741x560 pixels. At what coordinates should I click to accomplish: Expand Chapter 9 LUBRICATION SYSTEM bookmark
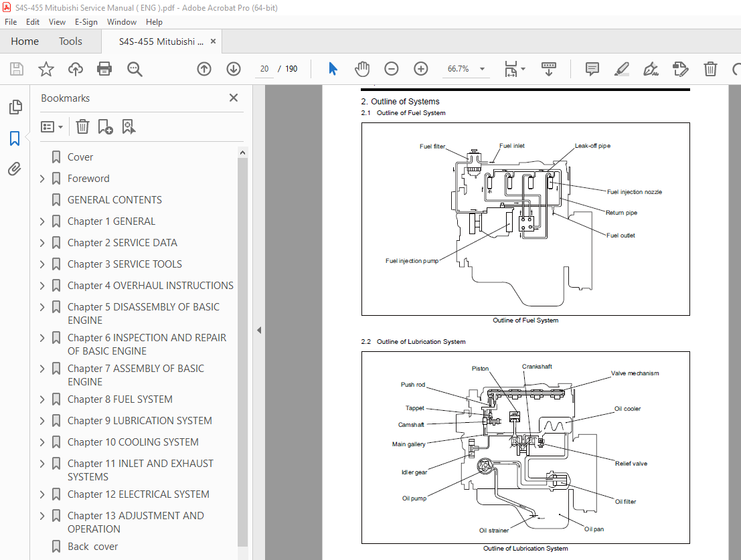click(42, 421)
